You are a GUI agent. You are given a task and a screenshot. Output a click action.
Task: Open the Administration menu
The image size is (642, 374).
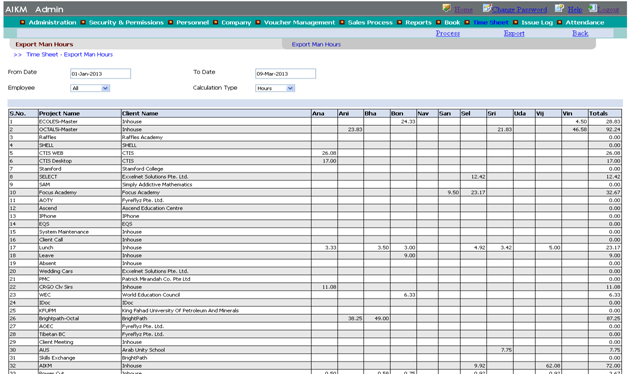(x=52, y=23)
